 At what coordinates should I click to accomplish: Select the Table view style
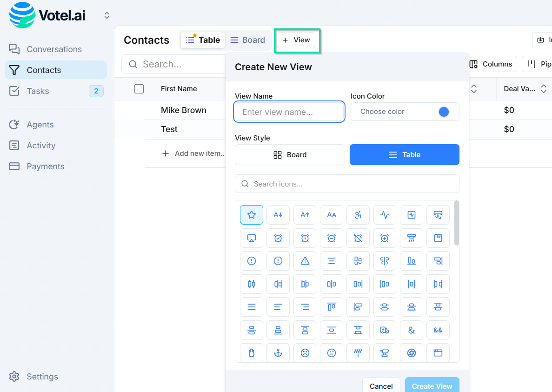404,154
